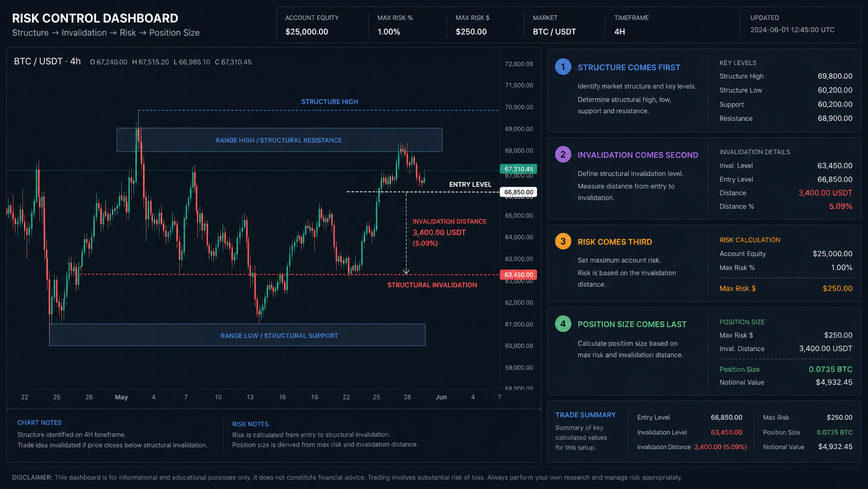Screen dimensions: 868x489
Task: Click the blue step 1 circle icon
Action: (x=563, y=67)
